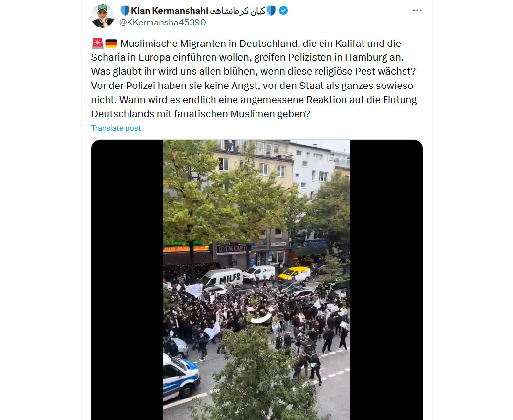
Task: Click the Centralkomitee storefront sign in the video
Action: (231, 249)
